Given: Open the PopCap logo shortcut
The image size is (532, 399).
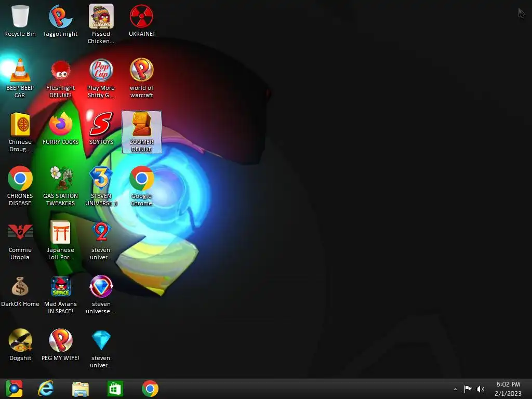Looking at the screenshot, I should click(x=101, y=78).
